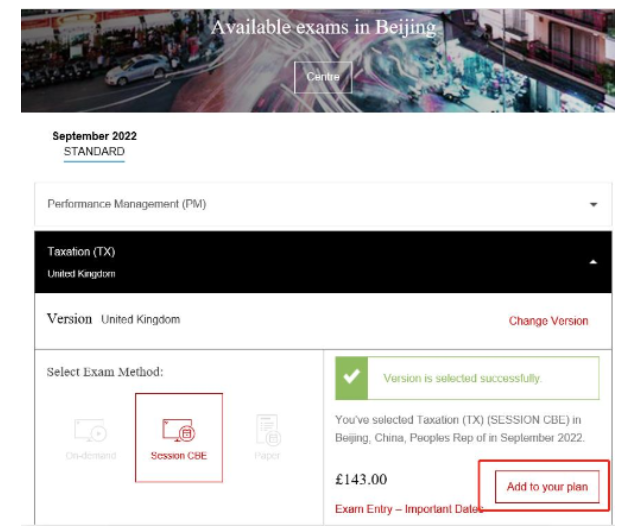The image size is (632, 531).
Task: Click the £143.00 exam price
Action: coord(361,480)
